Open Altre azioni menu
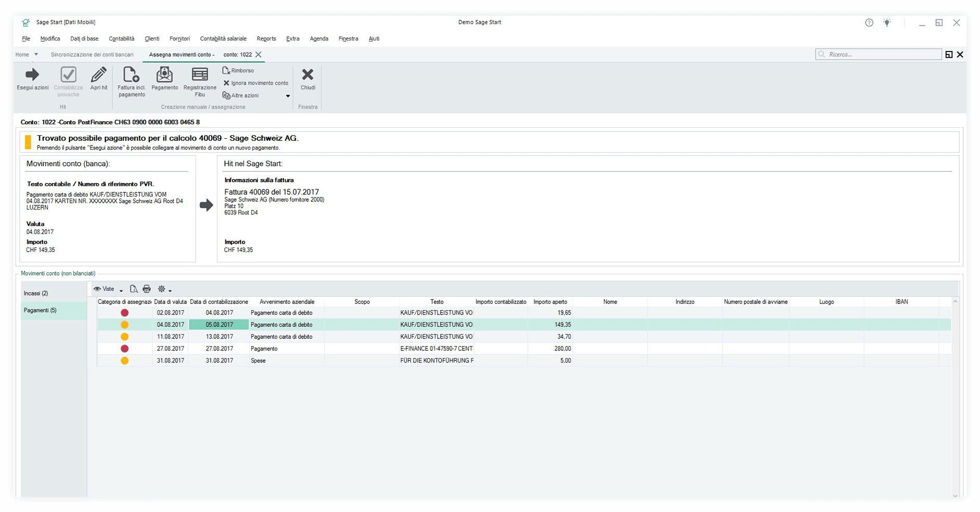Screen dimensions: 980x512 point(240,96)
